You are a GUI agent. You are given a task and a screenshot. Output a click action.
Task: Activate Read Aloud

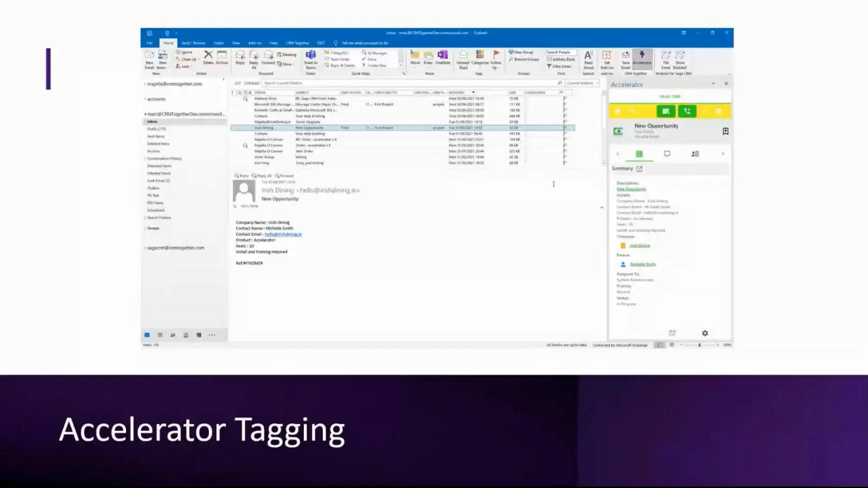589,59
